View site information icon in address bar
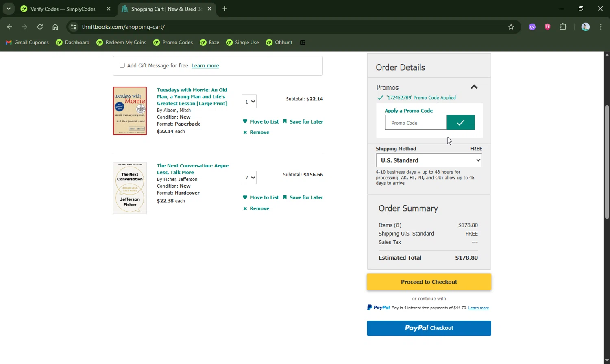The width and height of the screenshot is (610, 364). pos(73,27)
